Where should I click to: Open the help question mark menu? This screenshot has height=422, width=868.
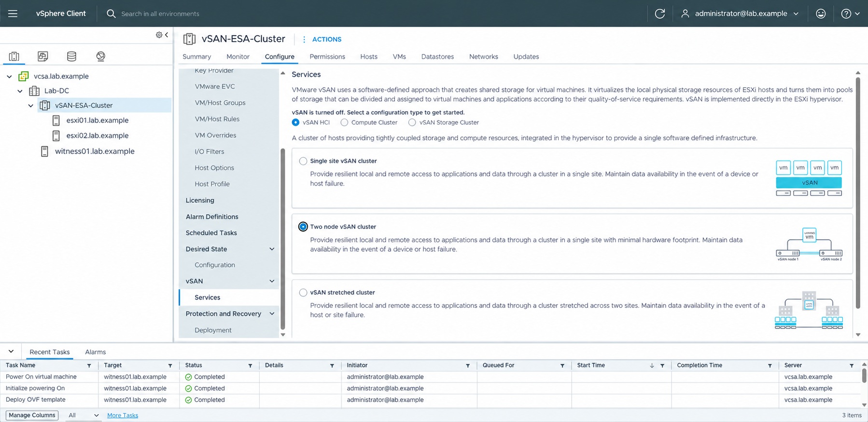click(850, 14)
